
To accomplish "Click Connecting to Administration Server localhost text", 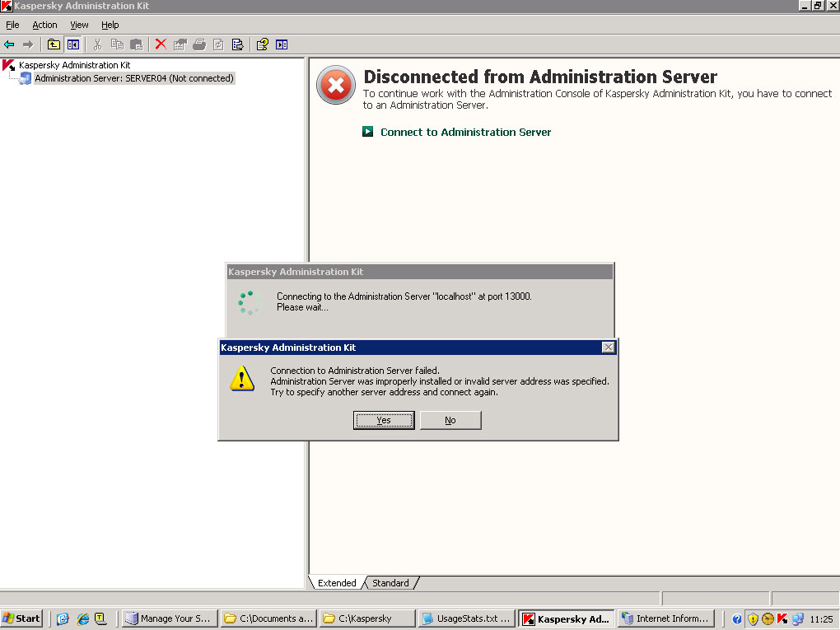I will click(x=404, y=296).
